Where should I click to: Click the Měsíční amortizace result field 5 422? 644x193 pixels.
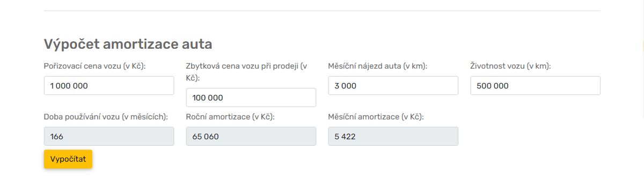click(393, 136)
